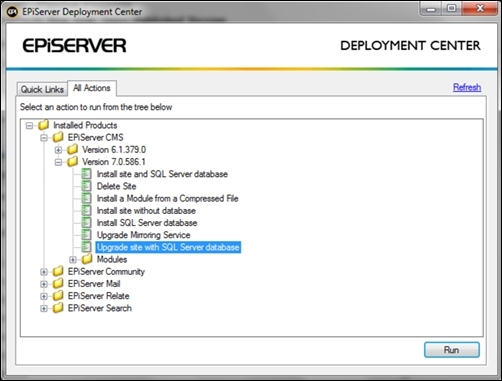
Task: Select the EPiServer Mail label
Action: 94,284
